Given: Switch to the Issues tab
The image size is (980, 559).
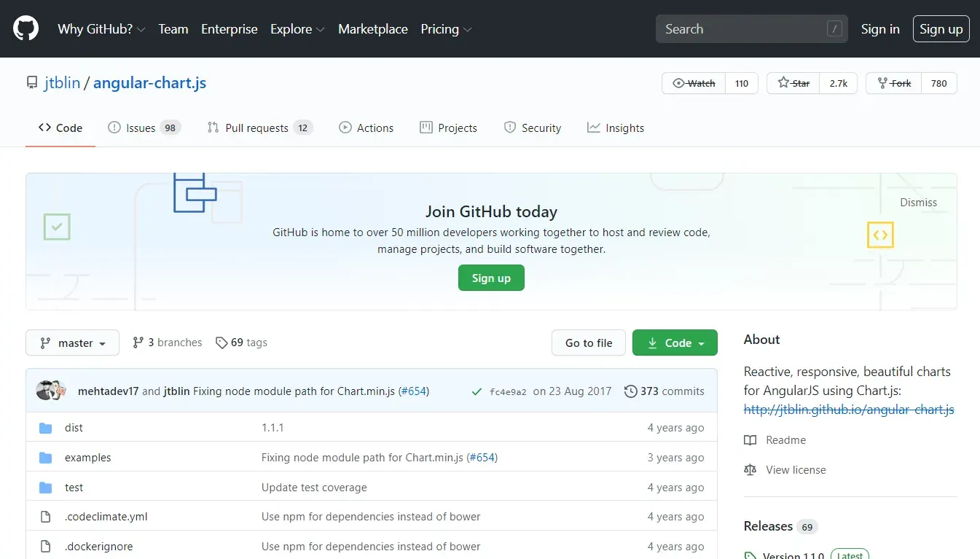Looking at the screenshot, I should pyautogui.click(x=144, y=128).
